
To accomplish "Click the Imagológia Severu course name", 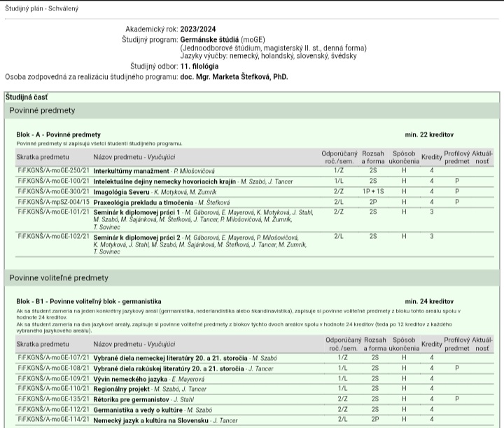I will pyautogui.click(x=122, y=191).
